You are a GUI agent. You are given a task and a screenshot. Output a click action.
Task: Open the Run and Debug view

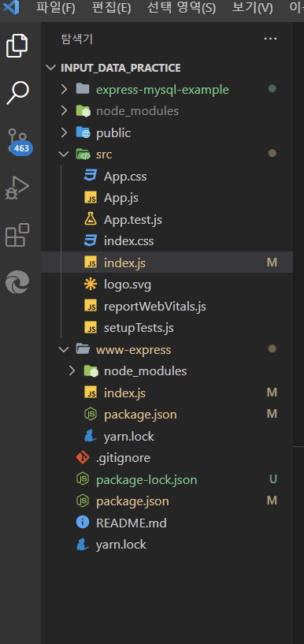point(17,188)
